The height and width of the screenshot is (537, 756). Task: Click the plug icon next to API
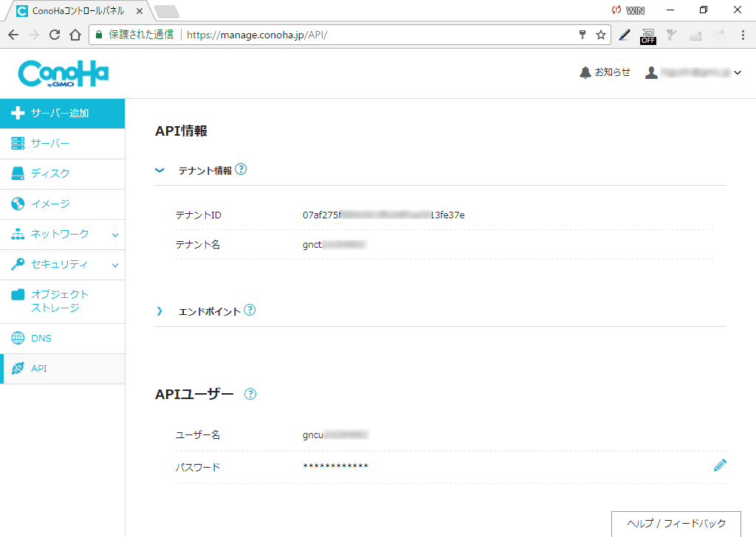18,368
